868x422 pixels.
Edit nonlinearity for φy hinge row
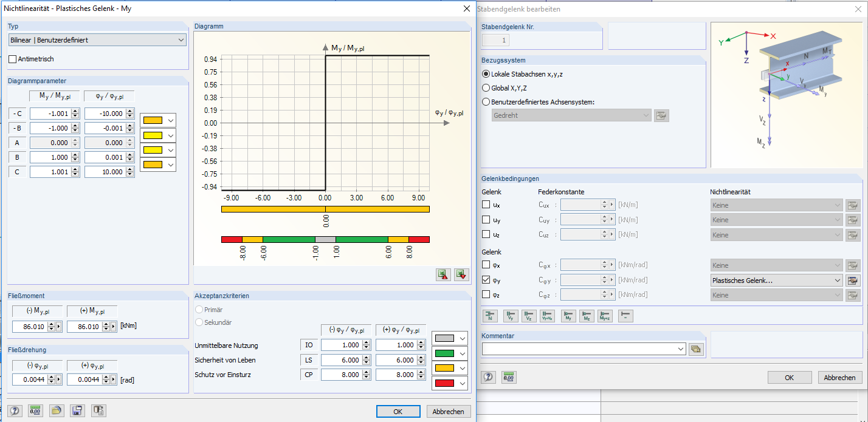853,281
